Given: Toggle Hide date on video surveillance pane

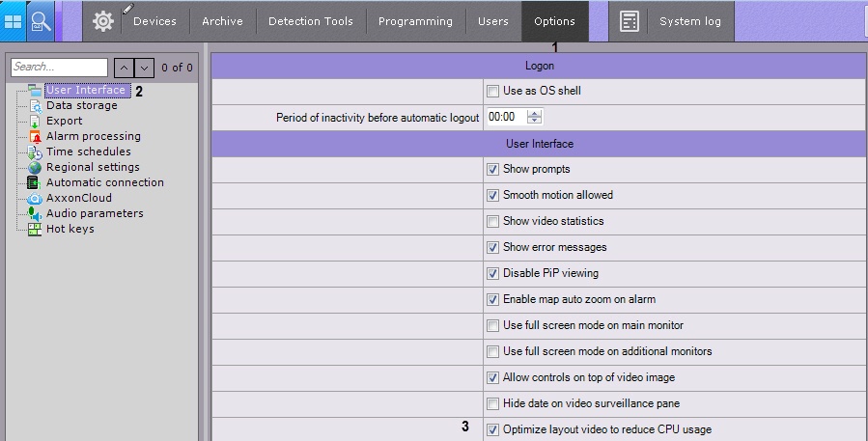Looking at the screenshot, I should pyautogui.click(x=493, y=403).
